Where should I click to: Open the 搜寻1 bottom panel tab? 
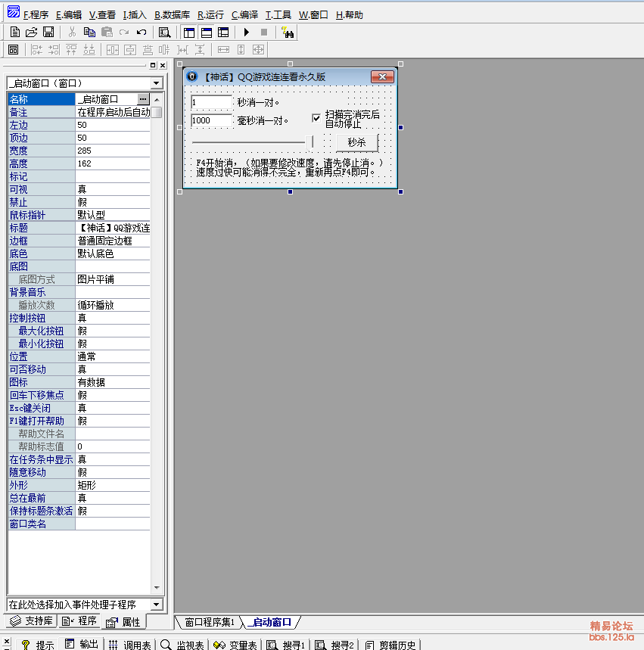286,645
